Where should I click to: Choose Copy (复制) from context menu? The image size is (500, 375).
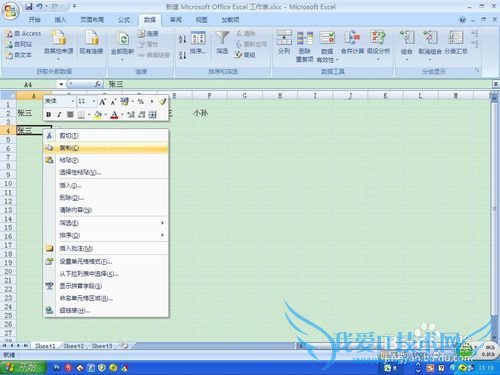click(106, 148)
